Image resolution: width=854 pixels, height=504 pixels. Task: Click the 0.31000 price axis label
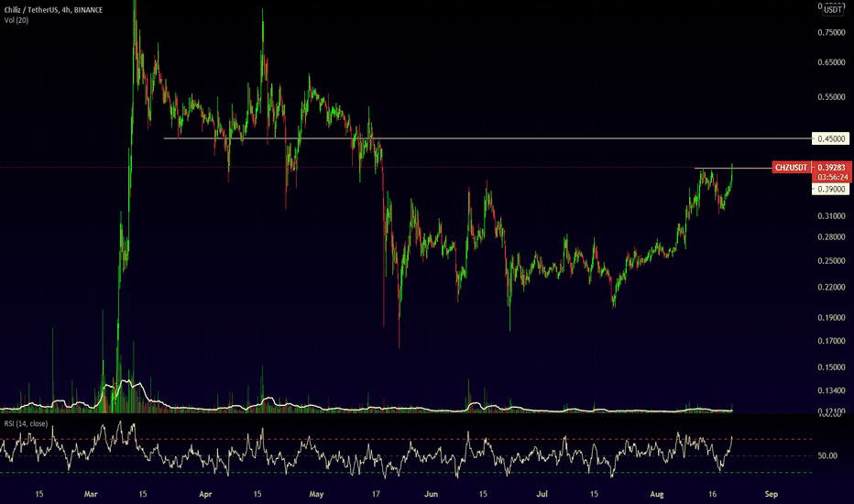click(x=831, y=216)
